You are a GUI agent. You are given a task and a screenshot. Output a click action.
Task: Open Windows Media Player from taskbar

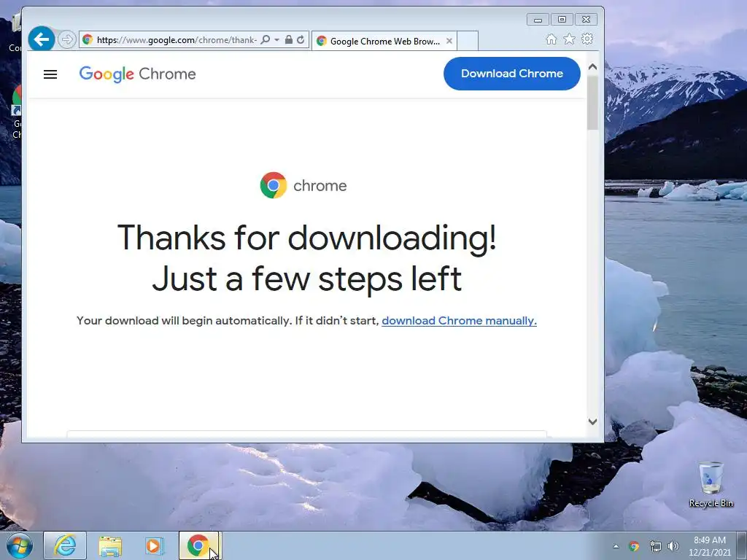(154, 545)
